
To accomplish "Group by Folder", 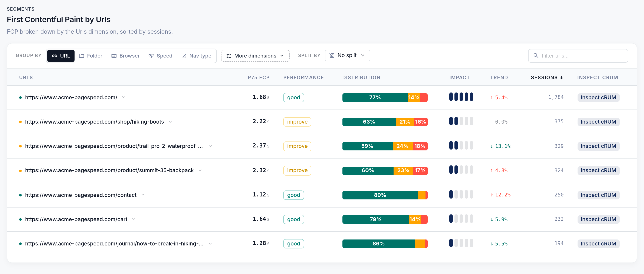I will [91, 56].
